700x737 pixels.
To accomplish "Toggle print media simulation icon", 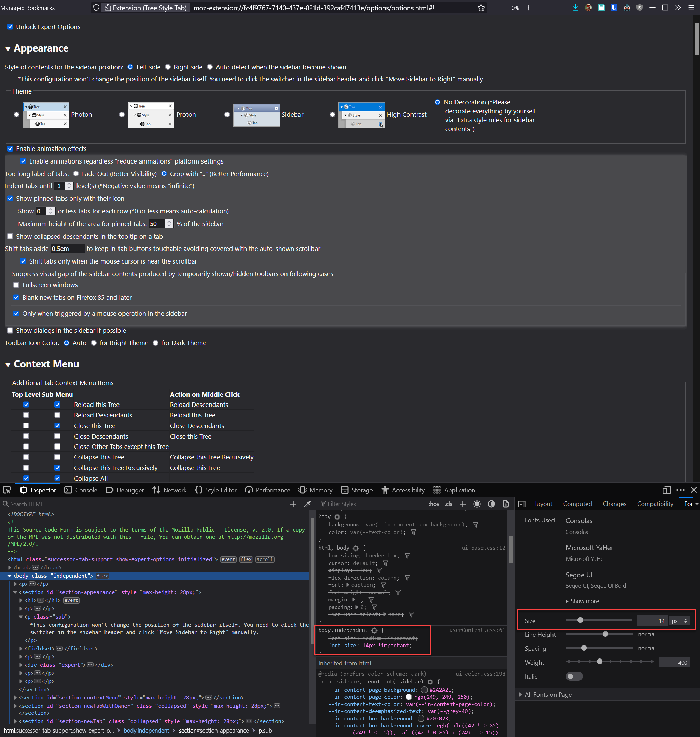I will coord(506,504).
